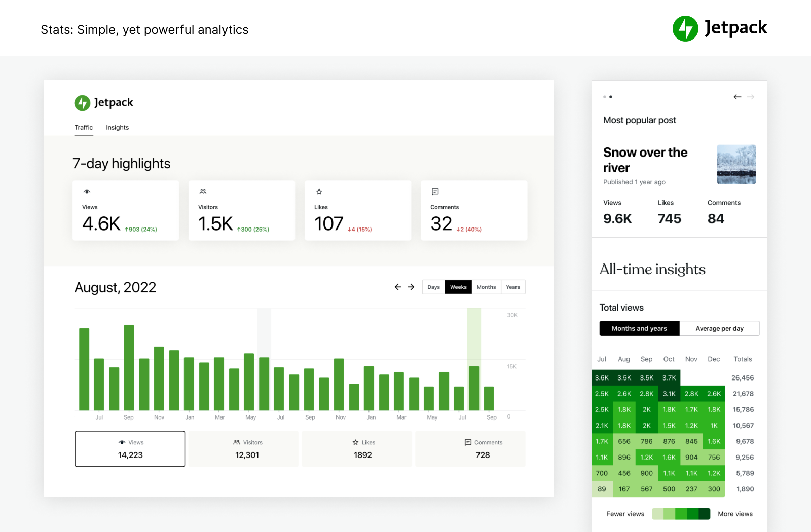Image resolution: width=811 pixels, height=532 pixels.
Task: Click the Jetpack logo in the dashboard header
Action: (x=104, y=103)
